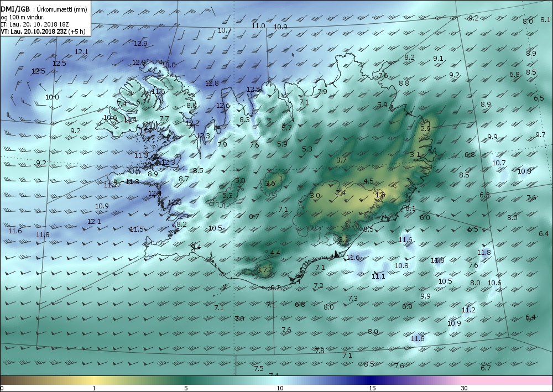Click the 7.3 value on the map
Image resolution: width=553 pixels, height=392 pixels.
(x=353, y=298)
